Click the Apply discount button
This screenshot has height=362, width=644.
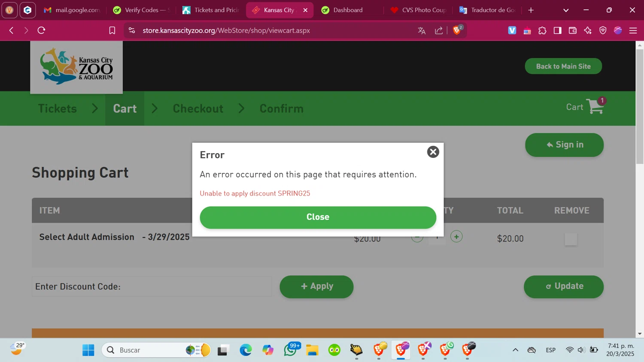(316, 287)
